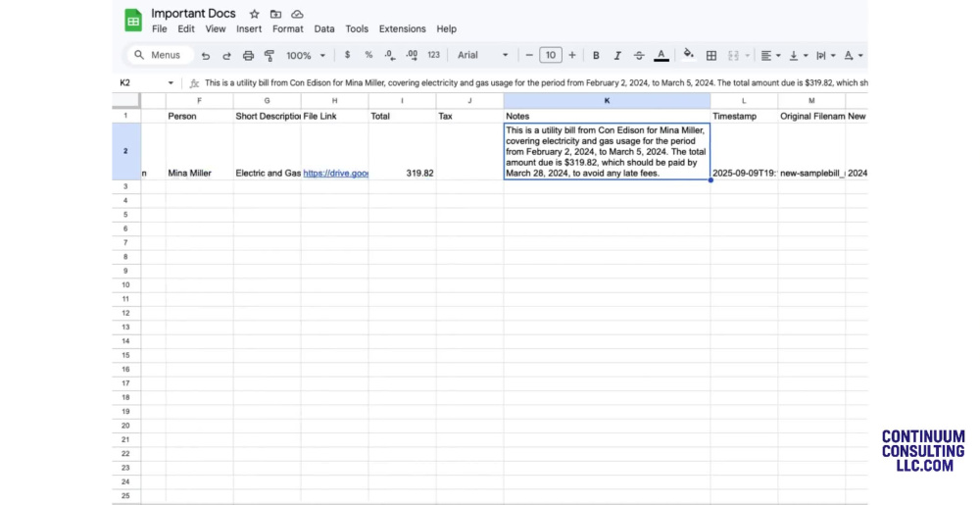The width and height of the screenshot is (980, 505).
Task: Select the Timestamp header cell
Action: 744,116
